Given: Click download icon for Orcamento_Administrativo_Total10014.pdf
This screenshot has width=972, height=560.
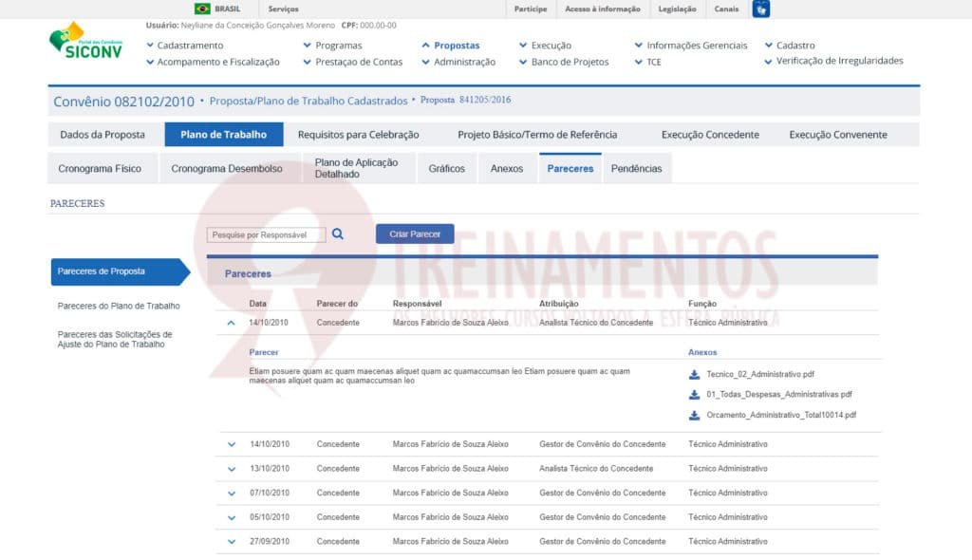Looking at the screenshot, I should click(x=695, y=416).
